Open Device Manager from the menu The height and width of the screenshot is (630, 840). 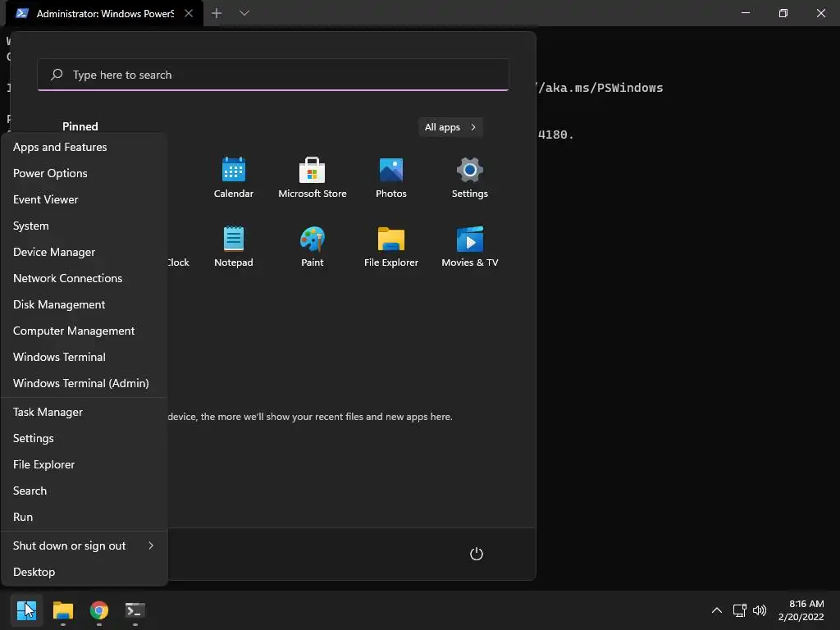tap(84, 252)
